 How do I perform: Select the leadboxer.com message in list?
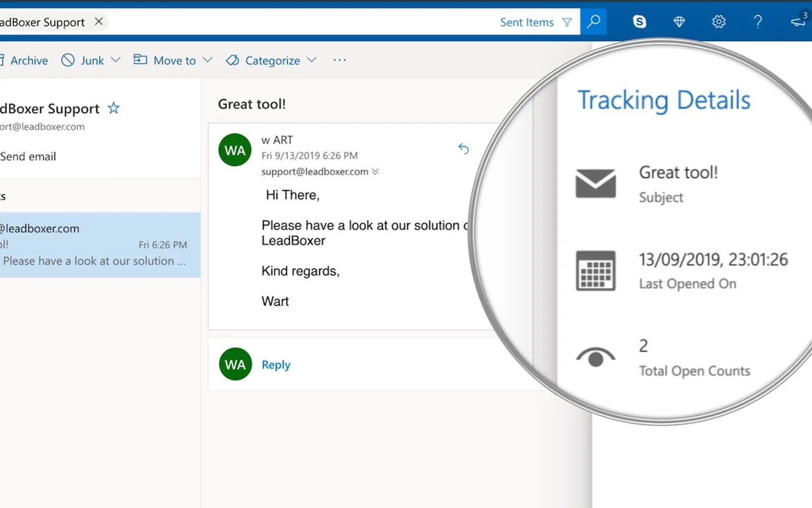(100, 245)
